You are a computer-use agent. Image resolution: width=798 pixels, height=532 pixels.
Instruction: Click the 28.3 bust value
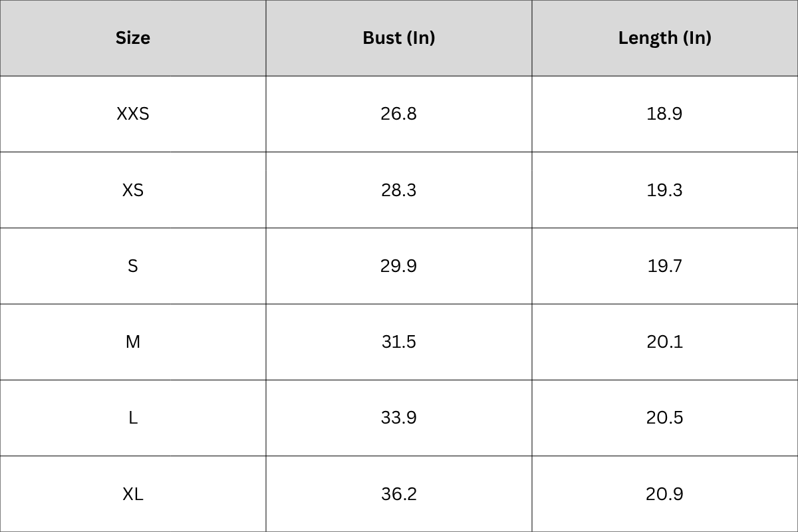click(399, 190)
